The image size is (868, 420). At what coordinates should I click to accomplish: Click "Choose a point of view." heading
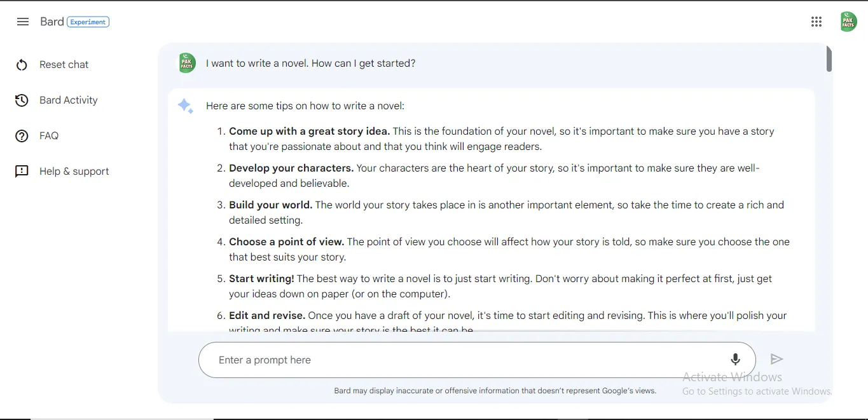(x=286, y=242)
